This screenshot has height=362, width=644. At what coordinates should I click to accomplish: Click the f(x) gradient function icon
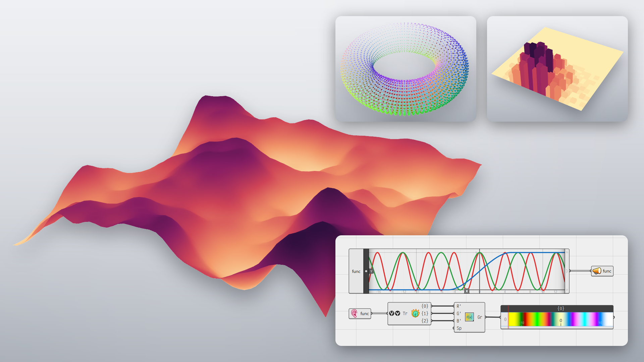tap(469, 317)
